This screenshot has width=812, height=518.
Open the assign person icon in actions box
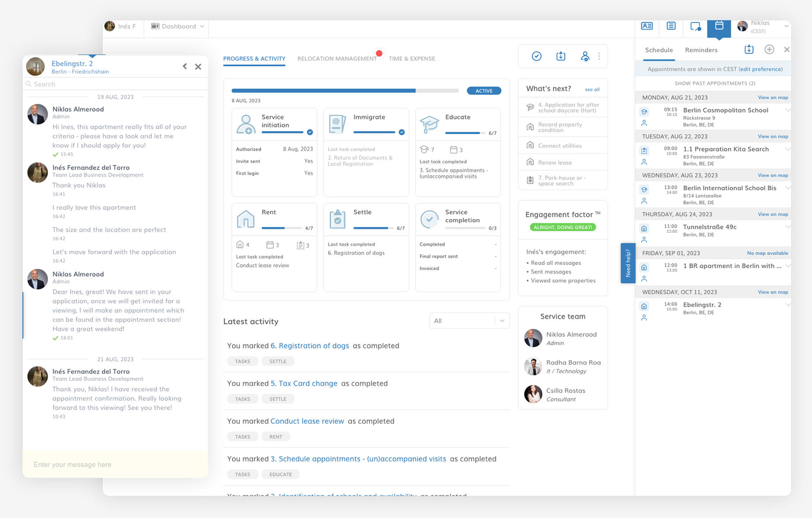[585, 56]
